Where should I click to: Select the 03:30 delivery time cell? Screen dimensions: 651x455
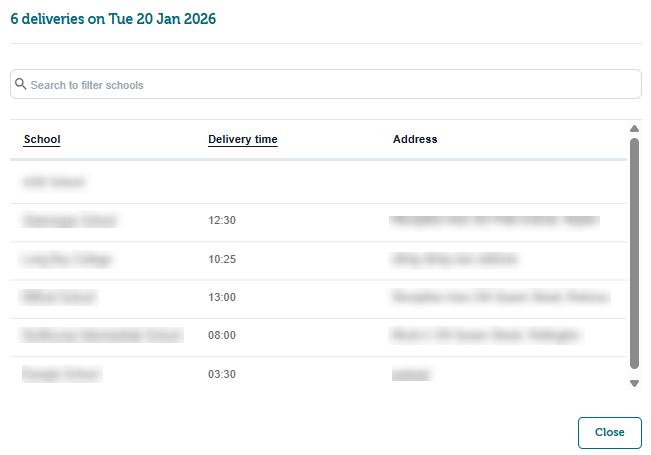[x=222, y=375]
